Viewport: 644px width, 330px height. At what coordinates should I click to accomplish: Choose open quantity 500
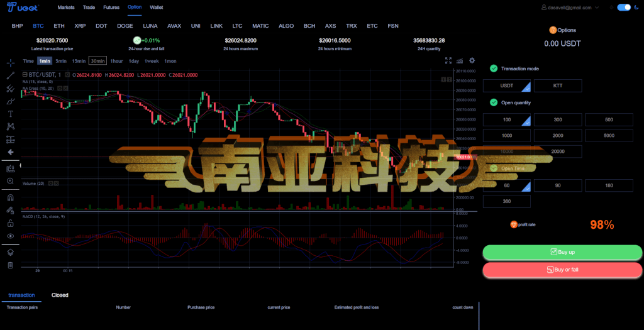[609, 120]
